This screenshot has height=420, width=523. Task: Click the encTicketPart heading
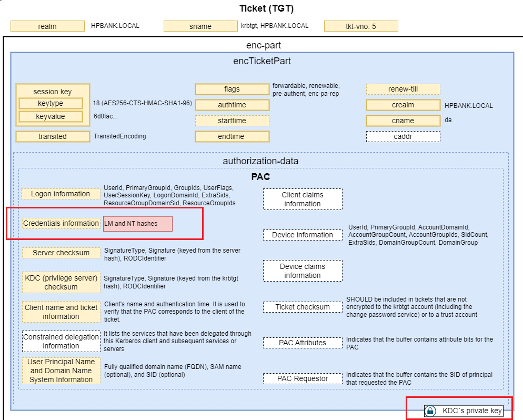tap(262, 61)
